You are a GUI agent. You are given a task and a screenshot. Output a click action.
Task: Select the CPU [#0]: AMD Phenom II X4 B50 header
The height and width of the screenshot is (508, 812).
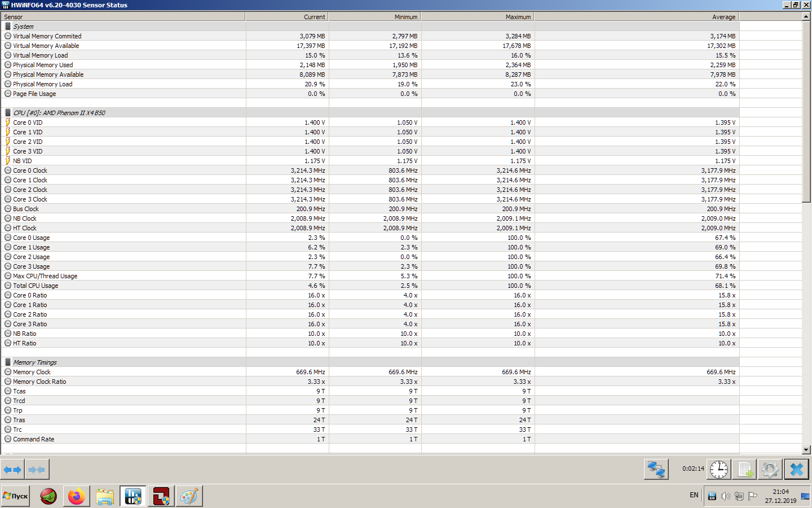(370, 113)
